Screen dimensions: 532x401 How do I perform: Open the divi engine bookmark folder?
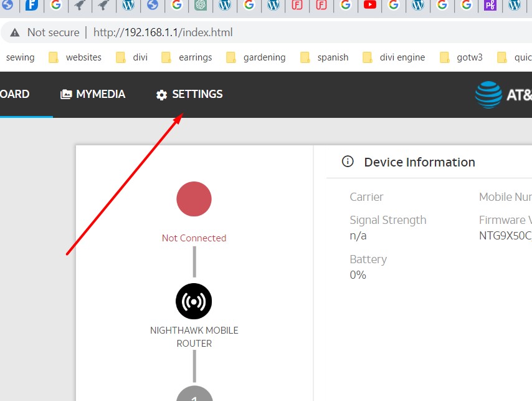pyautogui.click(x=394, y=57)
